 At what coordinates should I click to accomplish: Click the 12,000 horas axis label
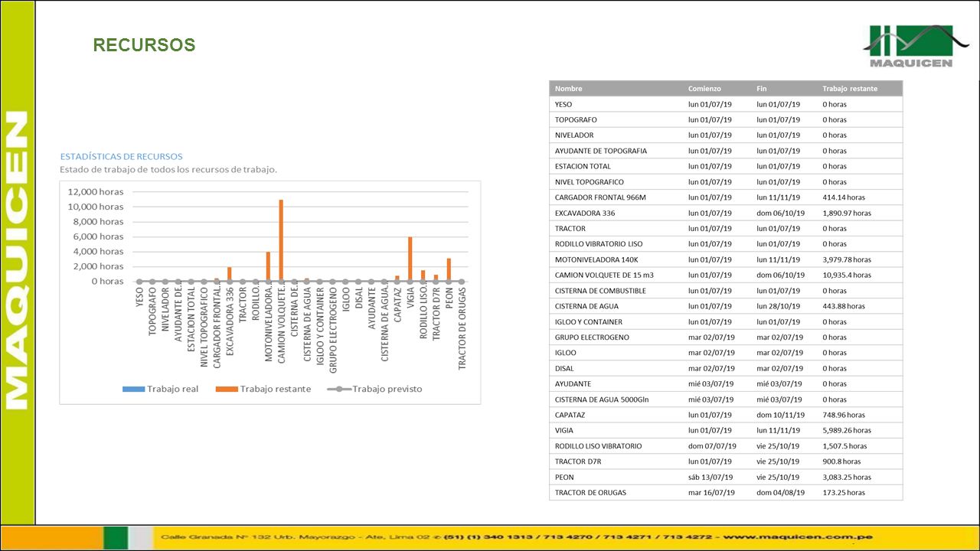coord(96,192)
